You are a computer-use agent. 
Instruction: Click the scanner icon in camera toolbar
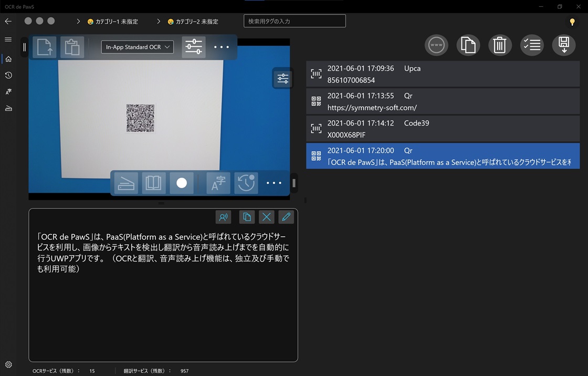tap(126, 183)
